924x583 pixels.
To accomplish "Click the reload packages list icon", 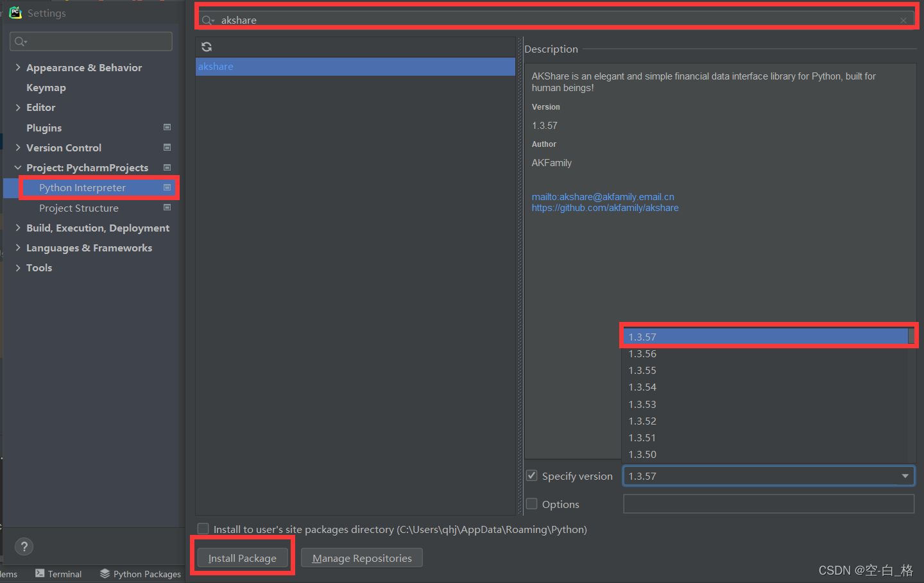I will point(207,47).
